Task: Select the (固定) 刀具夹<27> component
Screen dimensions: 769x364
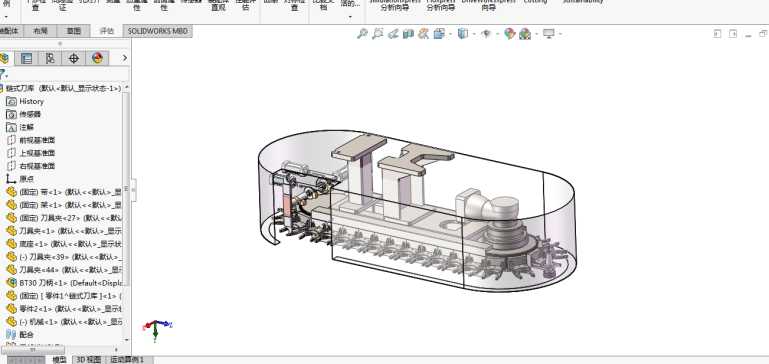Action: 64,218
